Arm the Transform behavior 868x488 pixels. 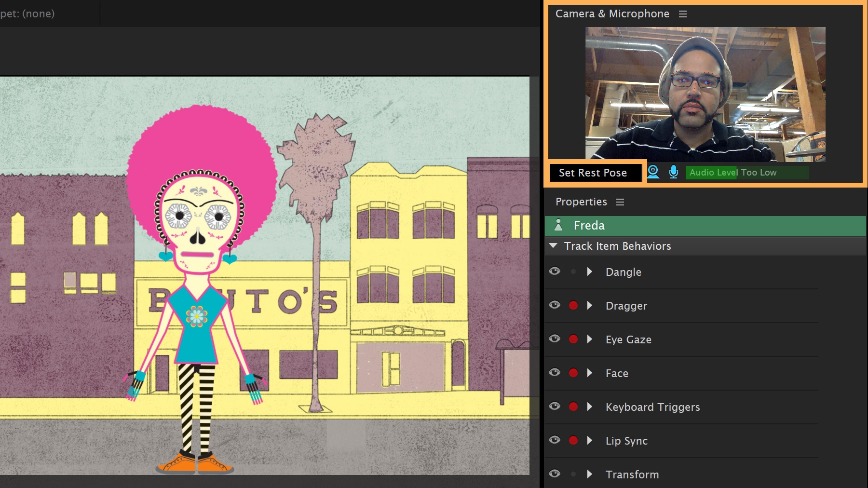click(573, 474)
